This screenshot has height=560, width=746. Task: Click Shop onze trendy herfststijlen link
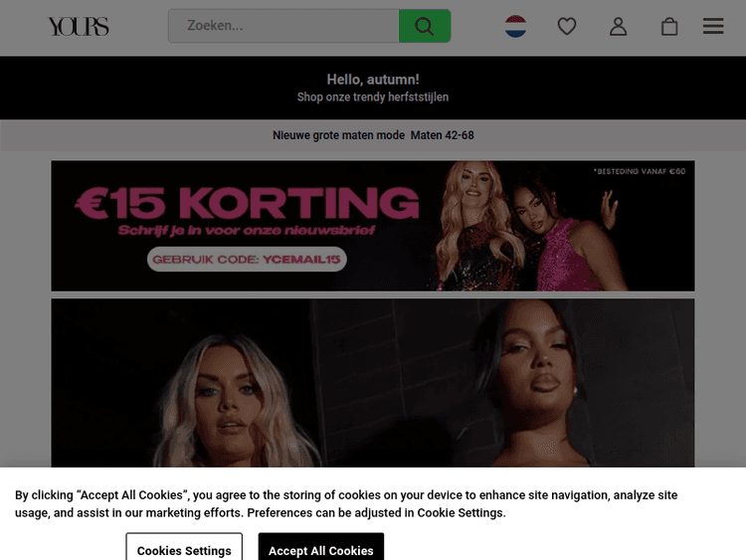(x=373, y=97)
